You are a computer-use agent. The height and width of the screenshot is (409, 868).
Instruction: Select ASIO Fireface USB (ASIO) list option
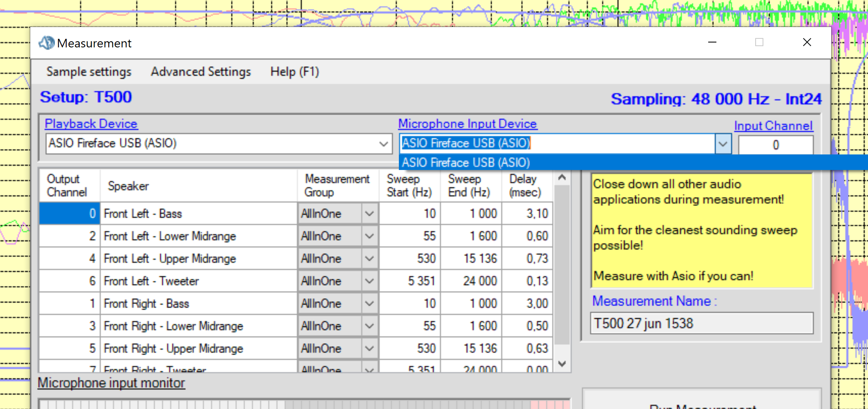pos(466,163)
